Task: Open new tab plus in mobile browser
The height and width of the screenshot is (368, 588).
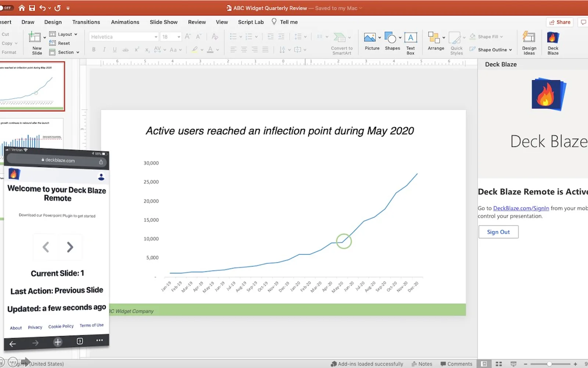Action: [58, 342]
